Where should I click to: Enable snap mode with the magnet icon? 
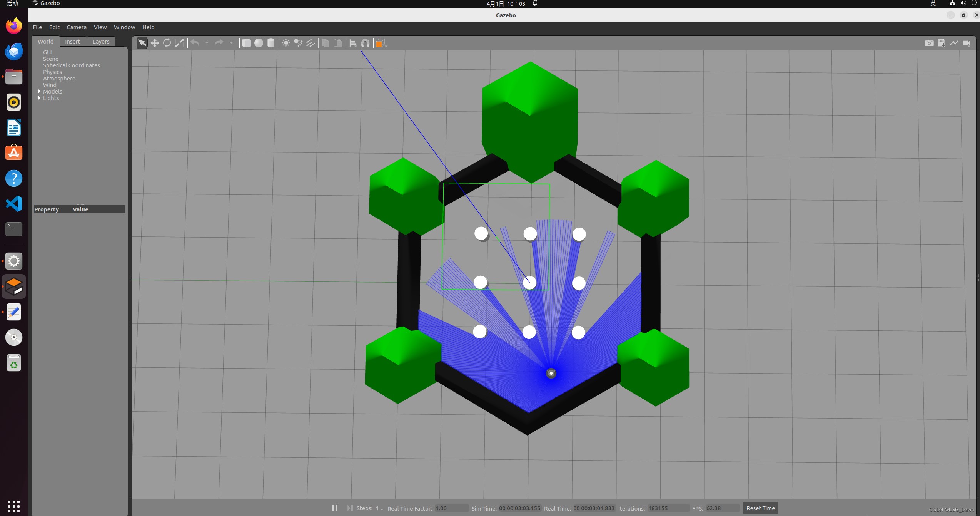coord(365,43)
